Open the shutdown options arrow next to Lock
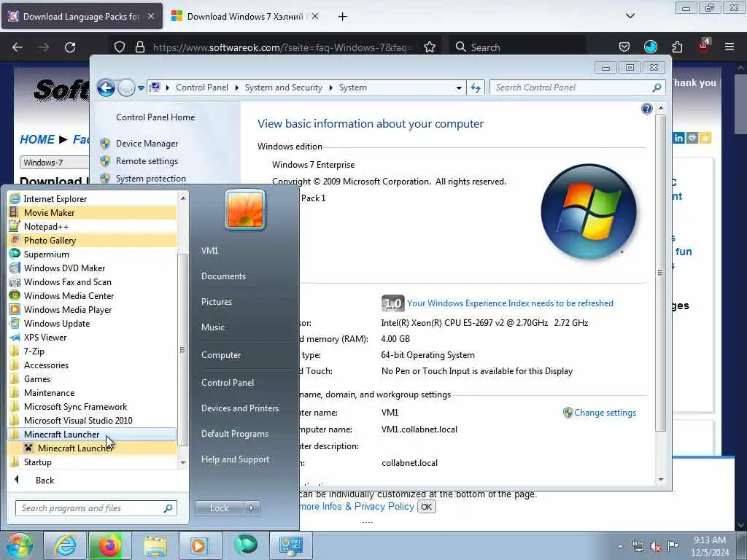 (252, 508)
